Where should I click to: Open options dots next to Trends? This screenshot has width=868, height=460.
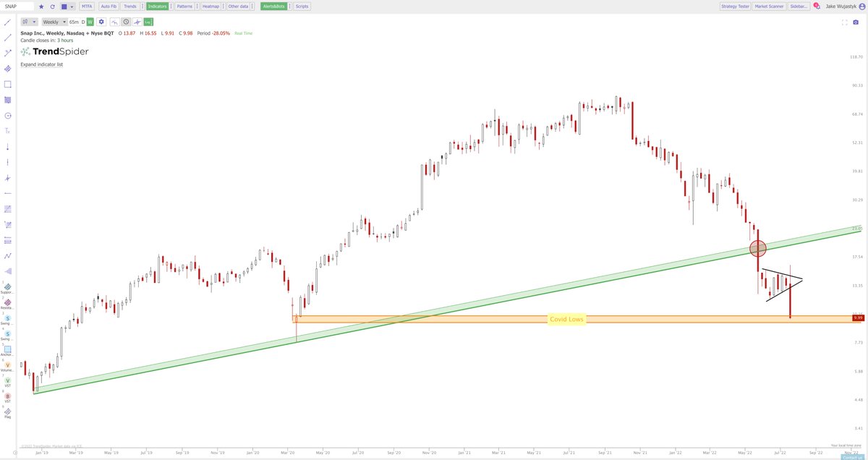(142, 7)
